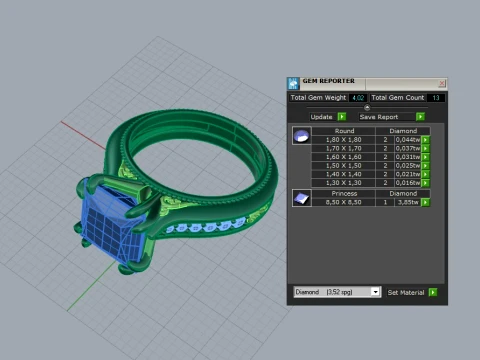Click the Round column header
The height and width of the screenshot is (360, 480).
(344, 131)
